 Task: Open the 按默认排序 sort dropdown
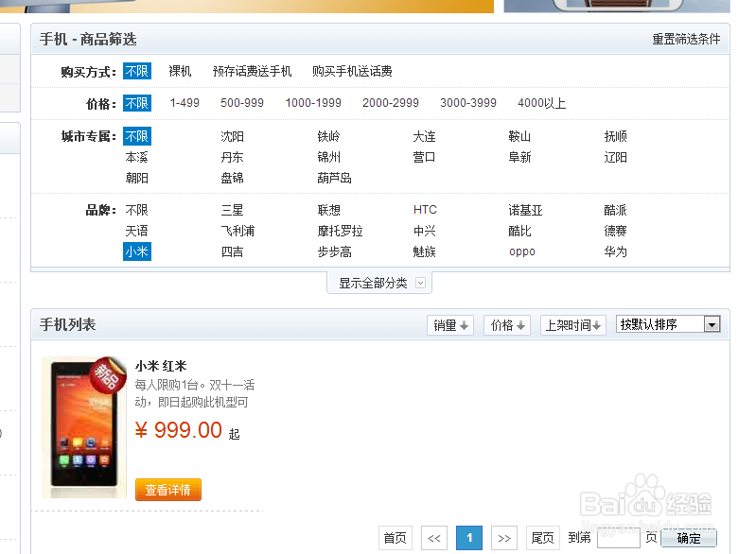[x=668, y=324]
